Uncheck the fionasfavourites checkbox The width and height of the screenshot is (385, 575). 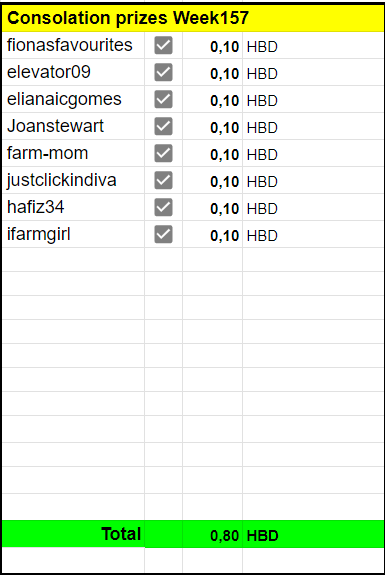coord(163,45)
